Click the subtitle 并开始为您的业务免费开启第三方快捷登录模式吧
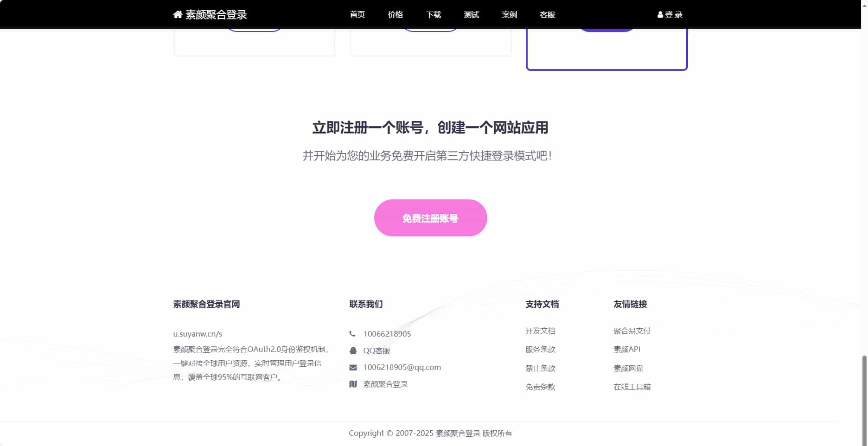The width and height of the screenshot is (868, 446). pyautogui.click(x=427, y=156)
